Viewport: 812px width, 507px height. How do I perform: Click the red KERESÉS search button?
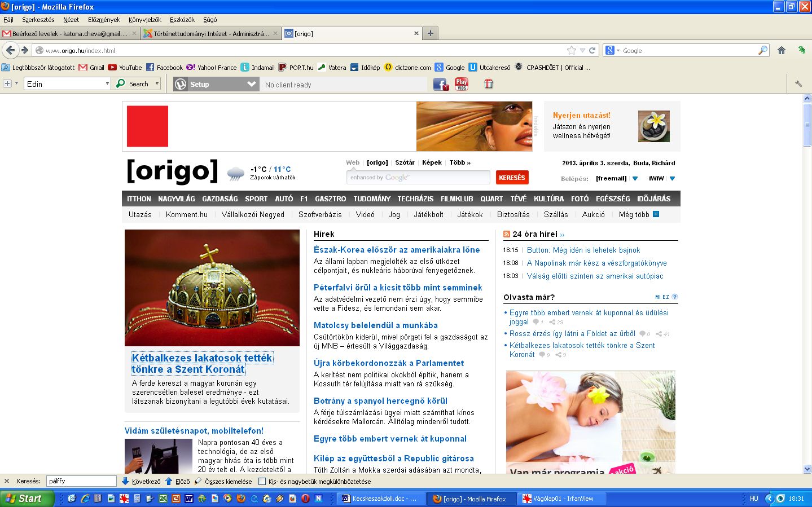point(512,178)
